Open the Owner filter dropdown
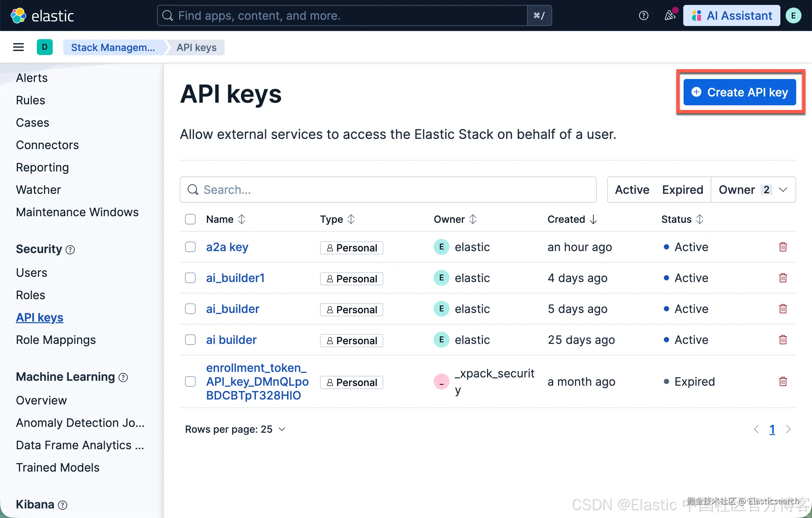The image size is (812, 518). pos(753,190)
